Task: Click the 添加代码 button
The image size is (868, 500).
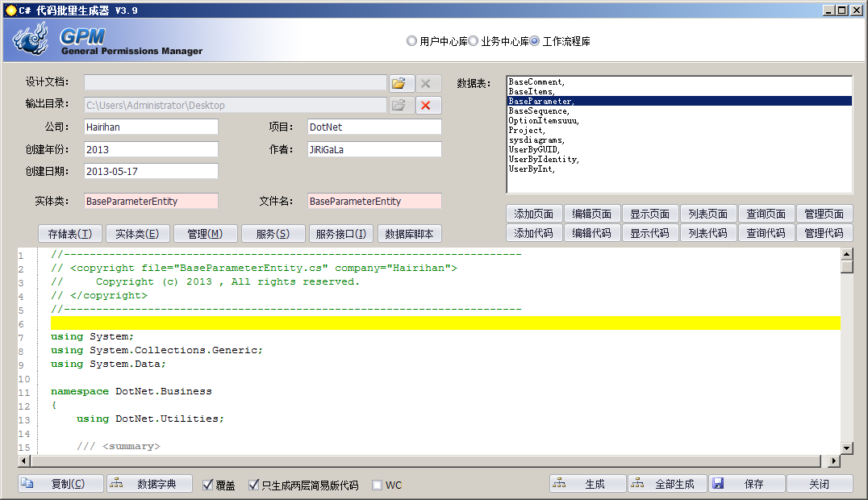Action: [534, 233]
